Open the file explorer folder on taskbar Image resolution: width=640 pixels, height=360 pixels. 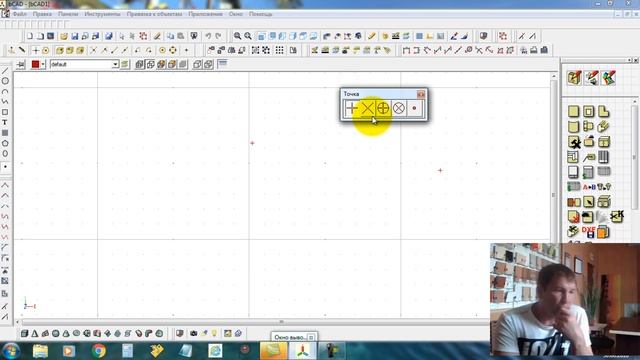pyautogui.click(x=40, y=351)
